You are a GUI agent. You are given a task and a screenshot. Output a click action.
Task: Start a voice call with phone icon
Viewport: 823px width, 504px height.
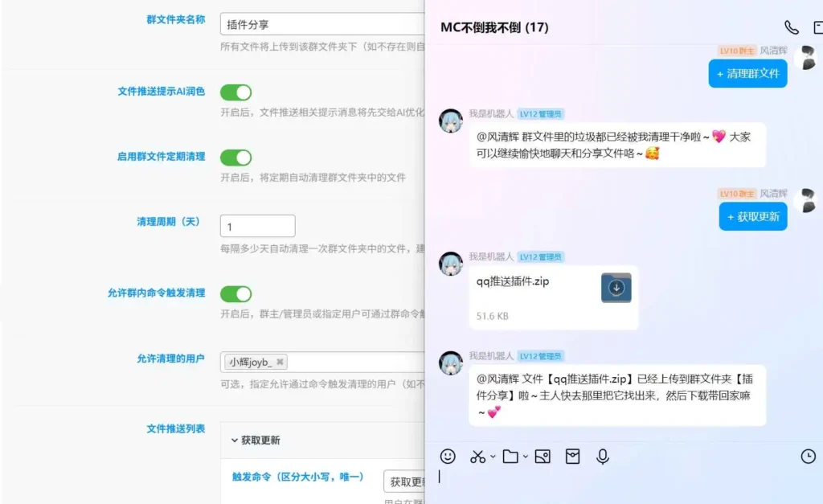click(x=792, y=27)
